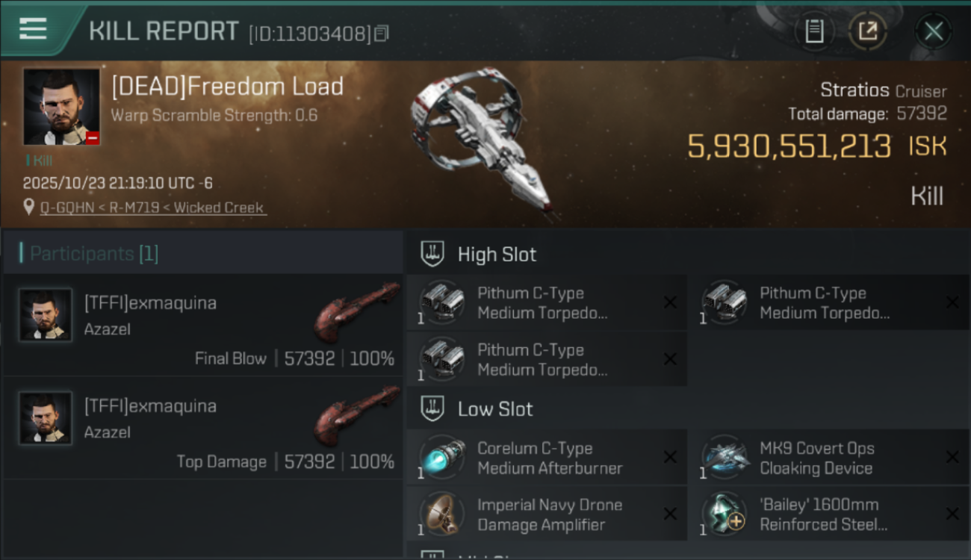This screenshot has height=560, width=971.
Task: Select the MK9 Covert Ops Cloaking Device icon
Action: tap(725, 457)
